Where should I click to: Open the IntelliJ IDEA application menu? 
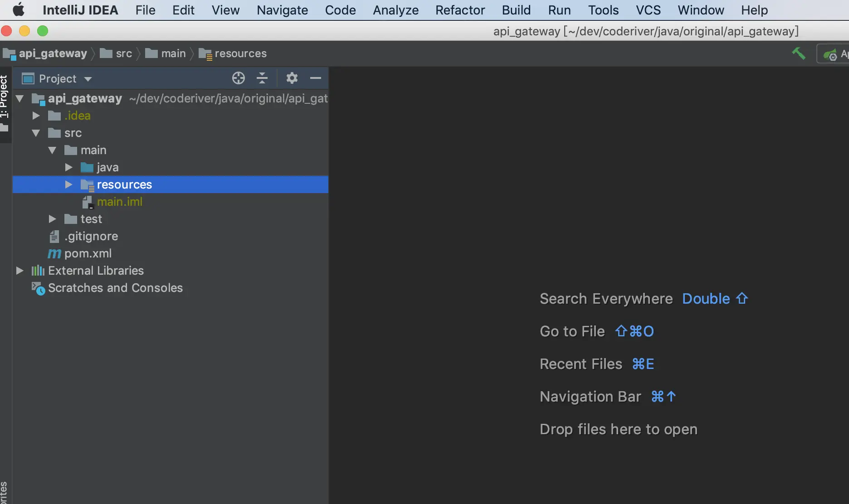80,10
